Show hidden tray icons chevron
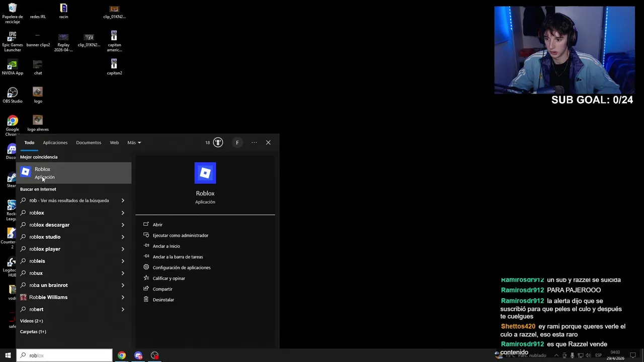Screen dimensions: 644x362 556,355
